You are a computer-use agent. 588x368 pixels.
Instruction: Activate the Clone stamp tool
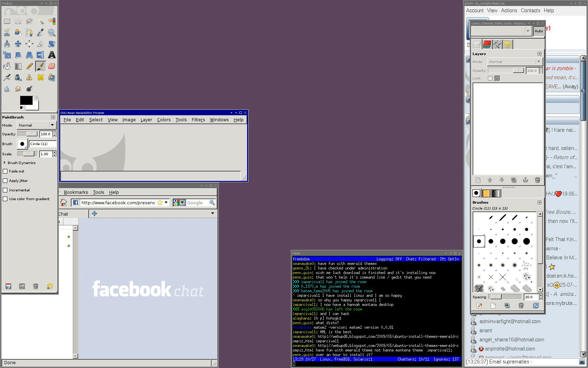click(x=29, y=77)
